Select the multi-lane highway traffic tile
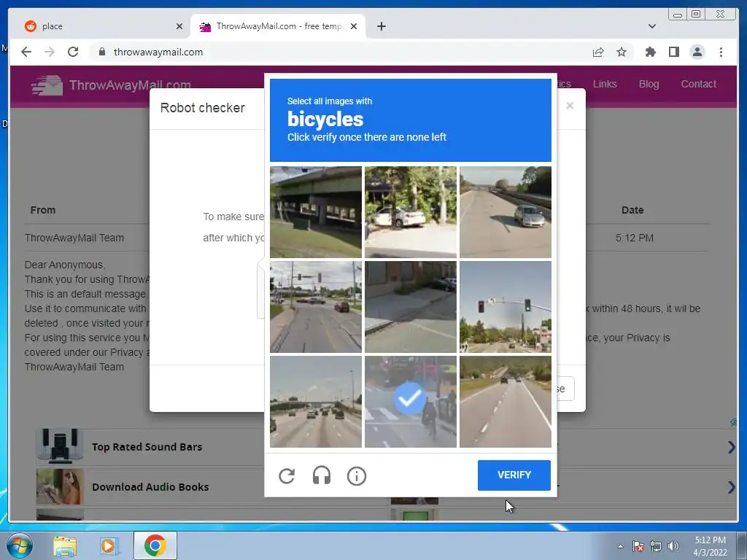 point(316,402)
